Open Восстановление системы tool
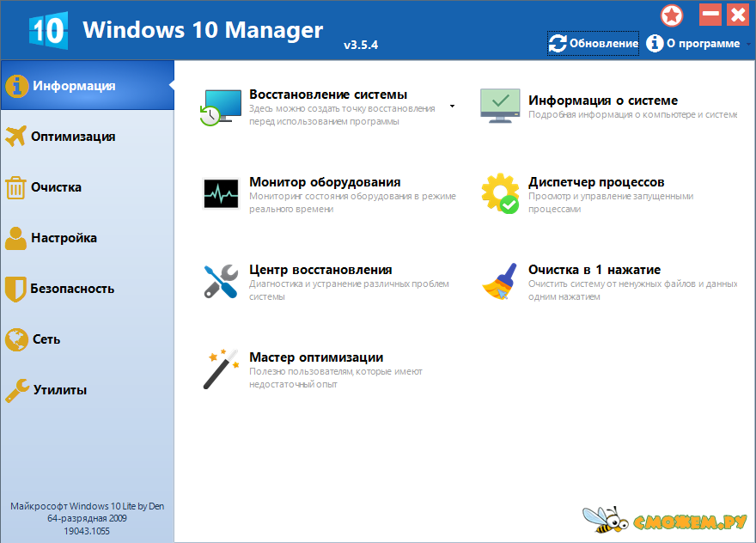 (x=328, y=95)
